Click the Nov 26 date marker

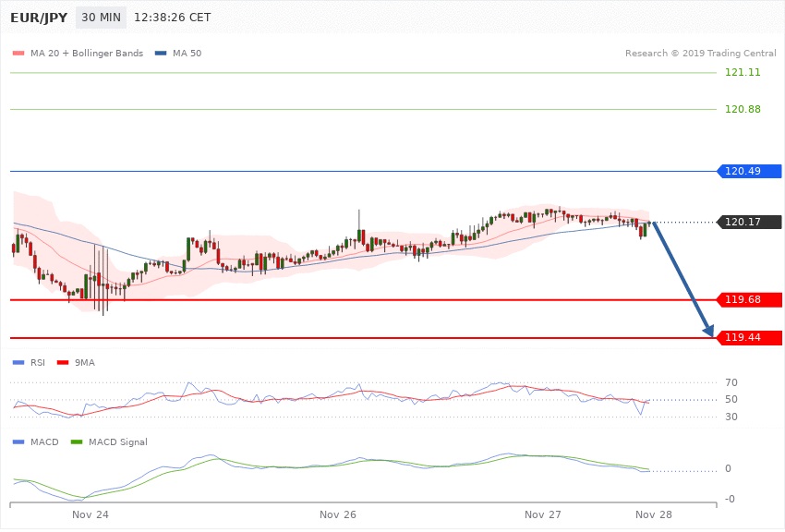point(338,513)
